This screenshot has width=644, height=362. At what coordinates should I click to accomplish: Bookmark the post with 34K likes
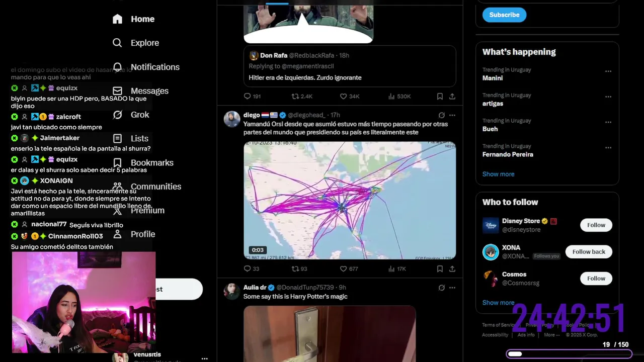[x=440, y=96]
